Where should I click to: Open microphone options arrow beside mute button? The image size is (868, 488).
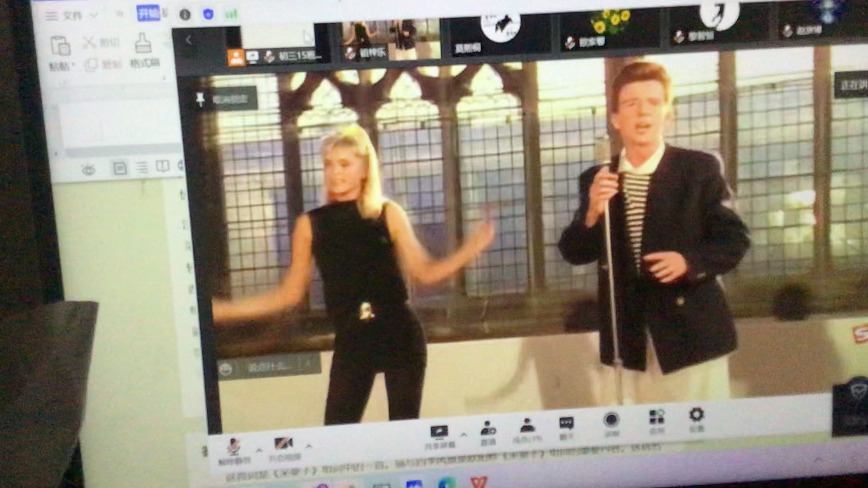(259, 450)
